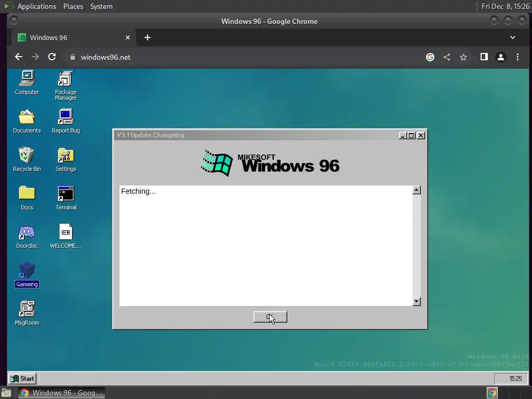Screen dimensions: 532x399
Task: Toggle Chrome side panel icon
Action: (484, 57)
